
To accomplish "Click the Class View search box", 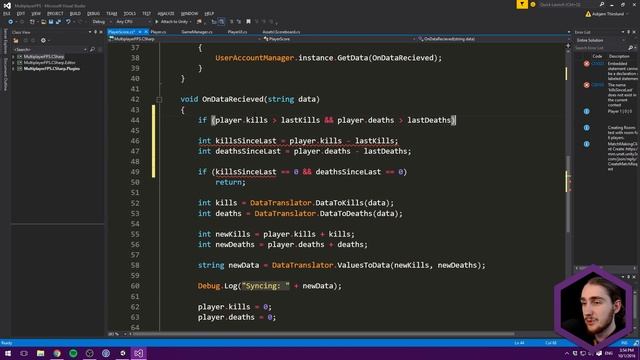I will [50, 49].
